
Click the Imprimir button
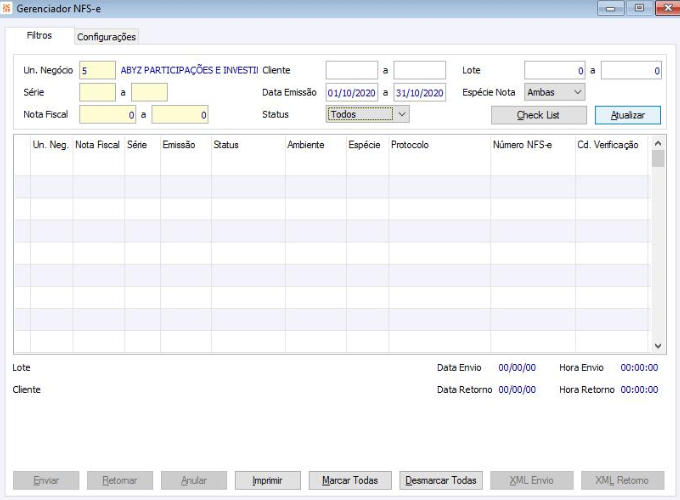pyautogui.click(x=268, y=480)
